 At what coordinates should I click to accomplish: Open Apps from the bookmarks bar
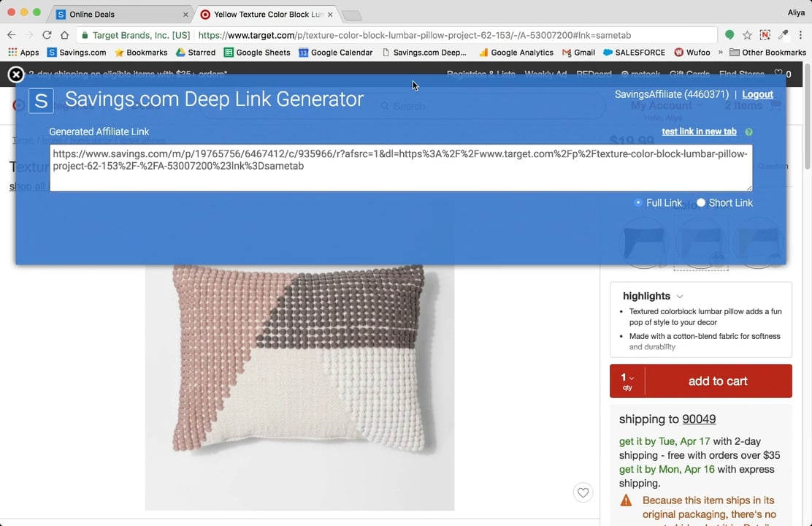(x=23, y=53)
